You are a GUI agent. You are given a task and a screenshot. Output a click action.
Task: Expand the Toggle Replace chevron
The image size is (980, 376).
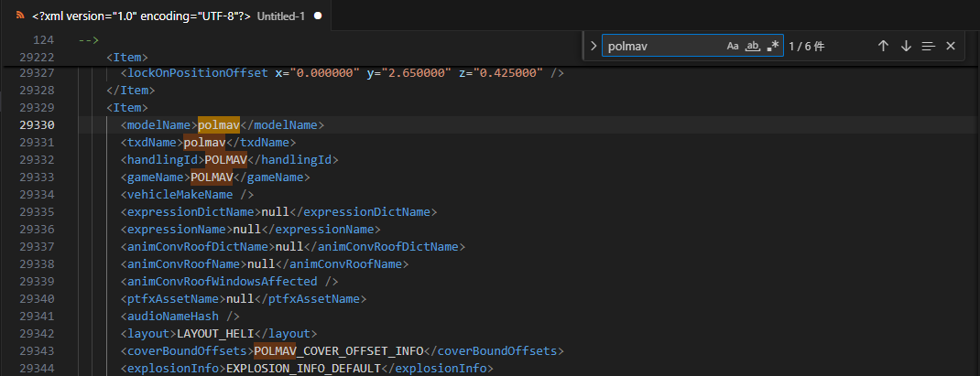pyautogui.click(x=593, y=46)
